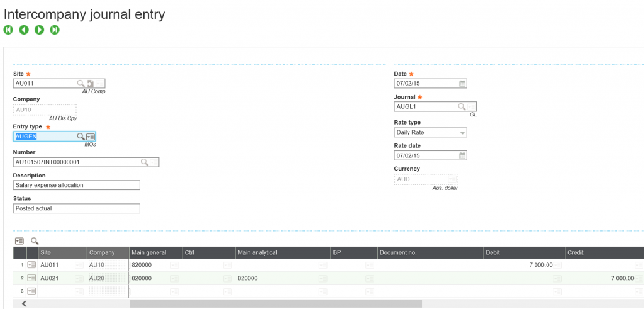Viewport: 644px width, 309px height.
Task: Go to the first record navigation icon
Action: click(8, 30)
